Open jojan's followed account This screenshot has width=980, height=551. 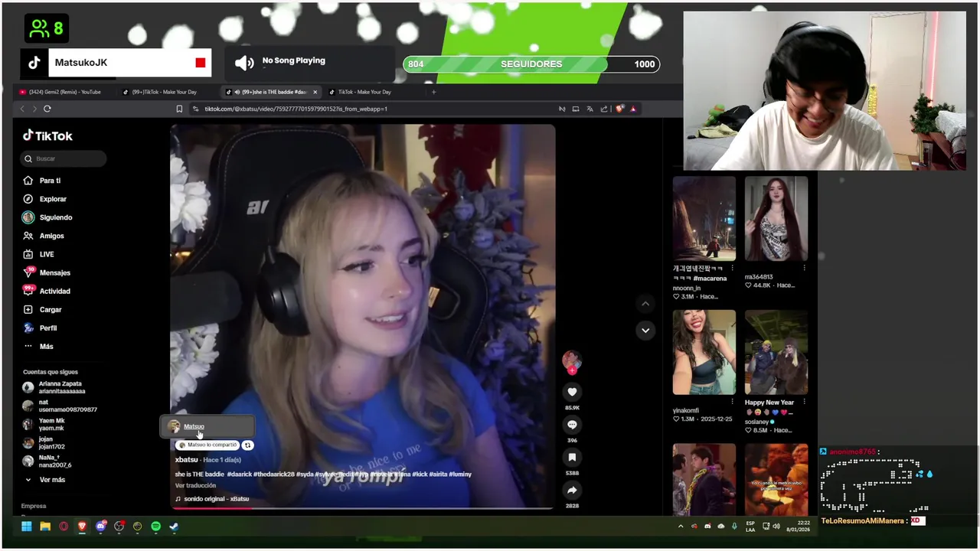tap(44, 442)
